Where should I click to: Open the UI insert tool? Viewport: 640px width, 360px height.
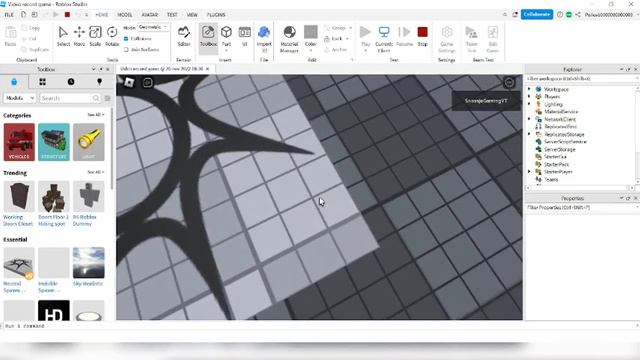coord(244,36)
